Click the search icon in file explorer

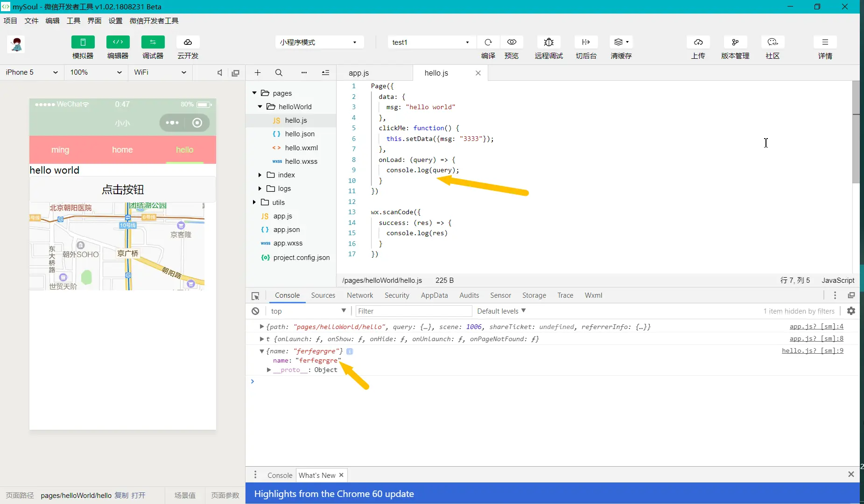tap(279, 72)
